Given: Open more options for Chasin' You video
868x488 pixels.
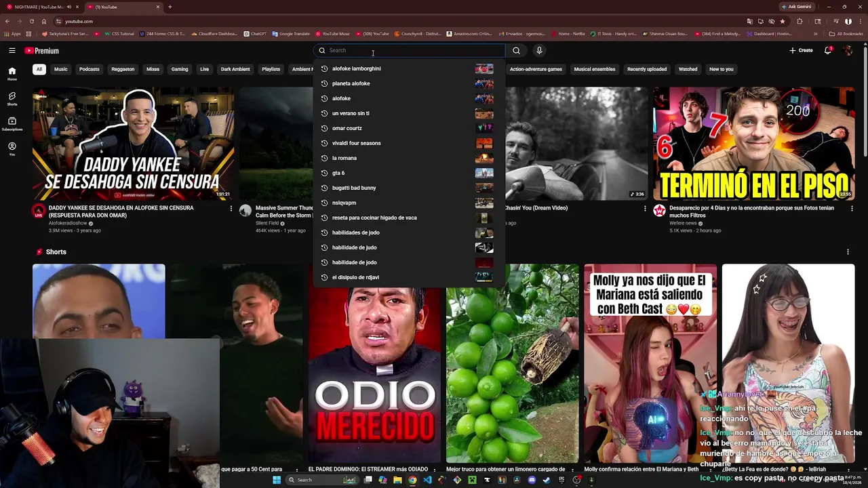Looking at the screenshot, I should coord(645,209).
